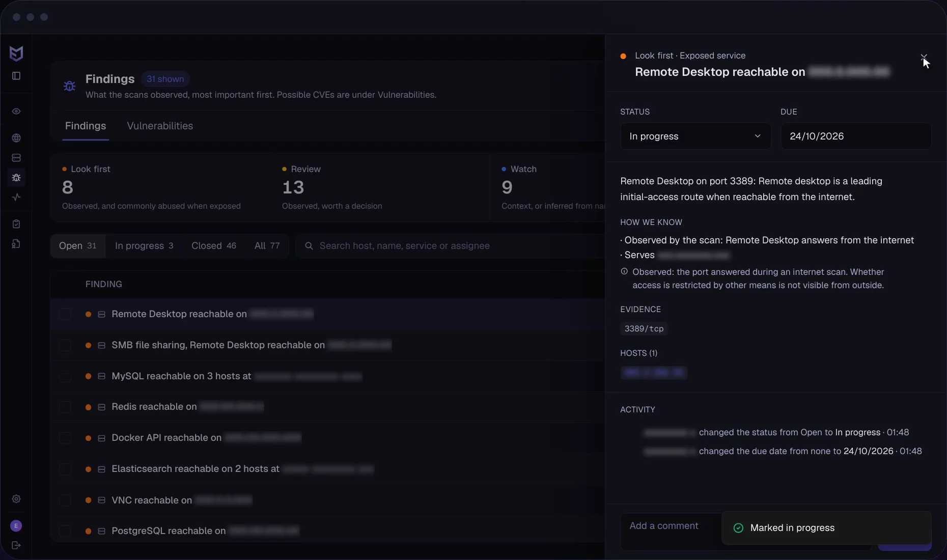Check the MySQL reachable row checkbox
The width and height of the screenshot is (947, 560).
[x=65, y=376]
